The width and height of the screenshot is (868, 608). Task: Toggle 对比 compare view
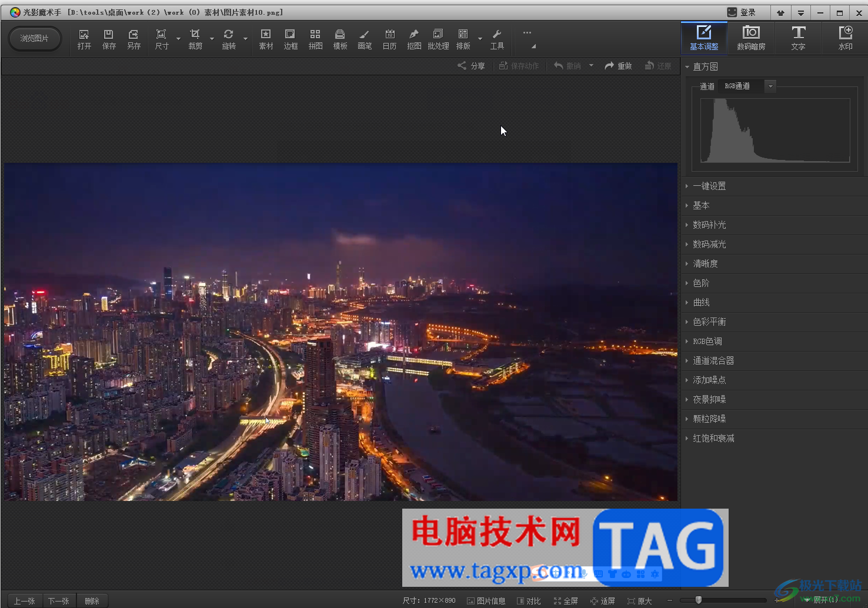tap(529, 601)
